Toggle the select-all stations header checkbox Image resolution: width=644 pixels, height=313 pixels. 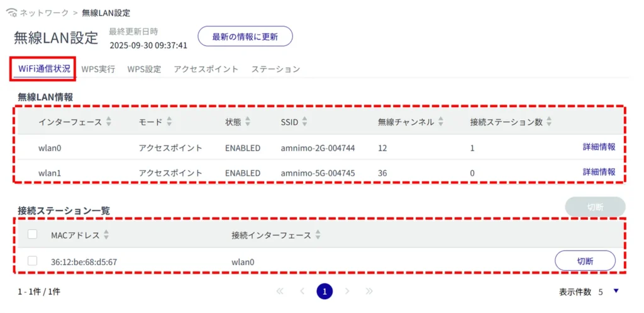pos(33,235)
